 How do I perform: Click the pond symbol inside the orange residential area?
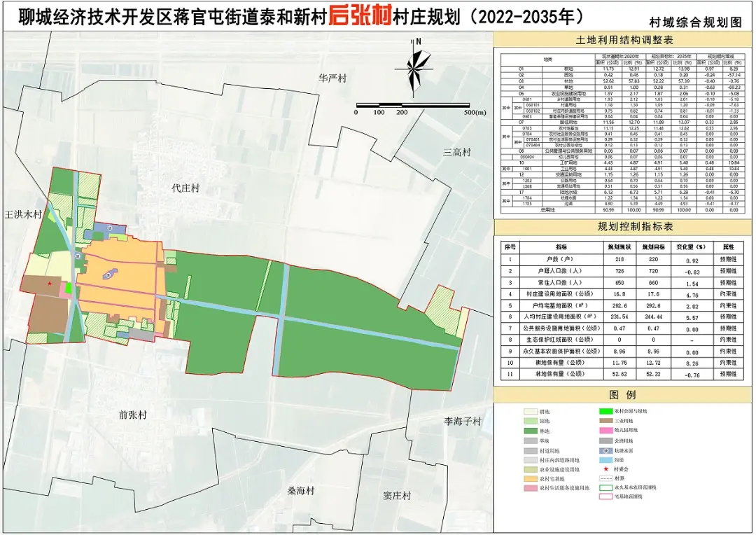pyautogui.click(x=108, y=275)
